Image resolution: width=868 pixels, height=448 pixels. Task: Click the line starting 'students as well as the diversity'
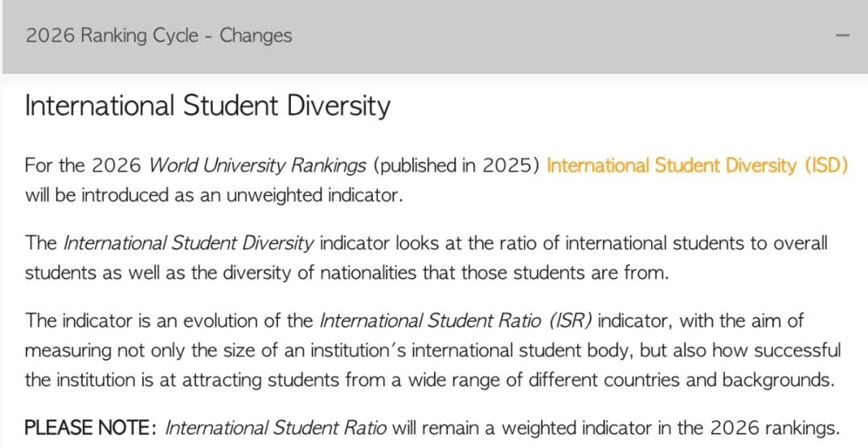346,273
